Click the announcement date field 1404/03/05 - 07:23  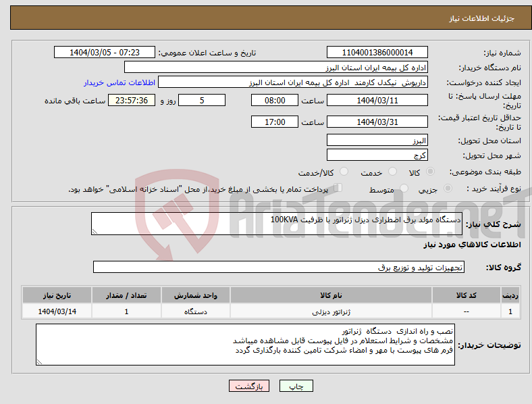(105, 52)
